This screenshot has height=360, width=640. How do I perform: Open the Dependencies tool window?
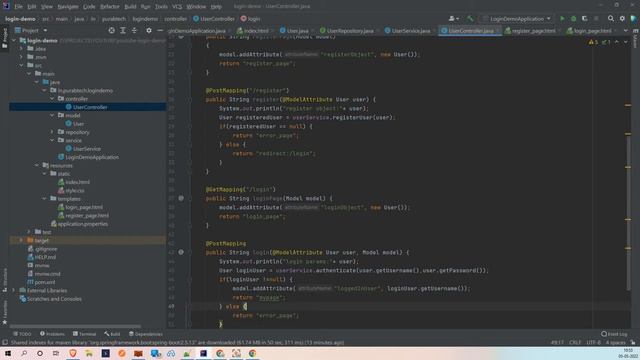click(x=145, y=334)
